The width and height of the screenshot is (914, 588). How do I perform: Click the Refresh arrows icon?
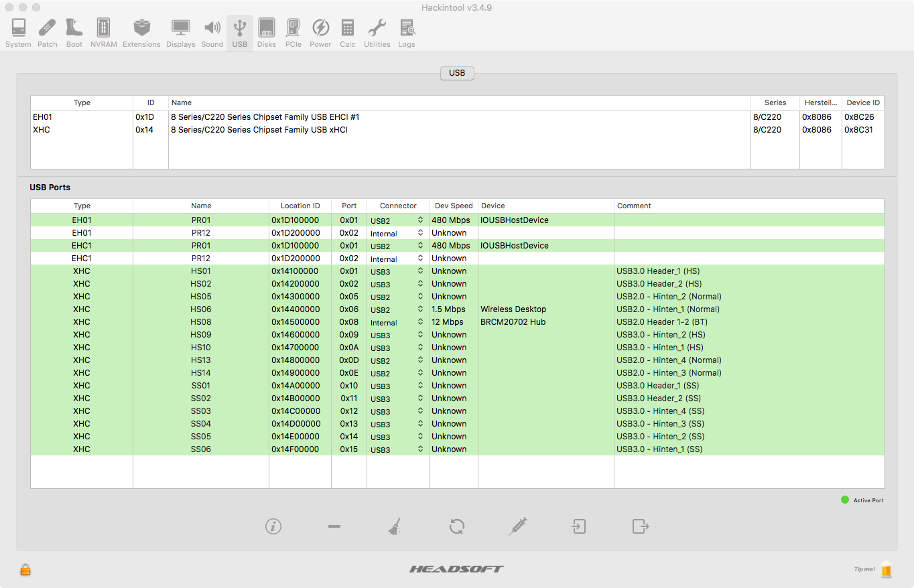457,526
